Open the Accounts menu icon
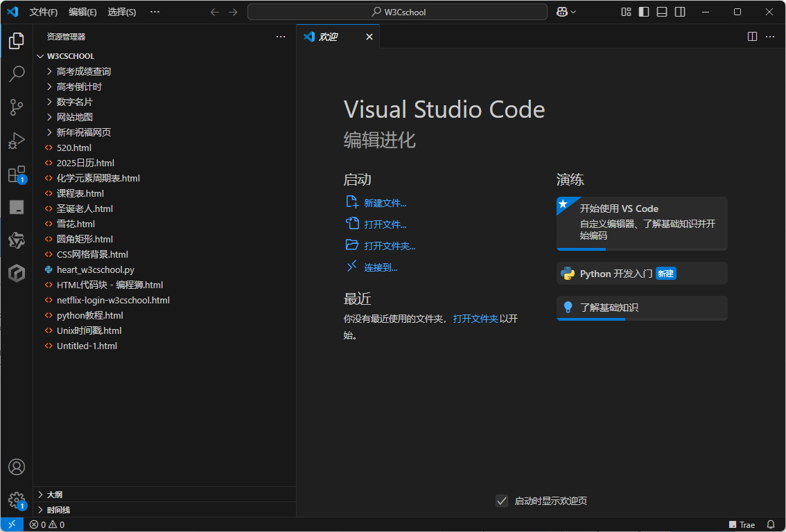Image resolution: width=786 pixels, height=532 pixels. [17, 467]
